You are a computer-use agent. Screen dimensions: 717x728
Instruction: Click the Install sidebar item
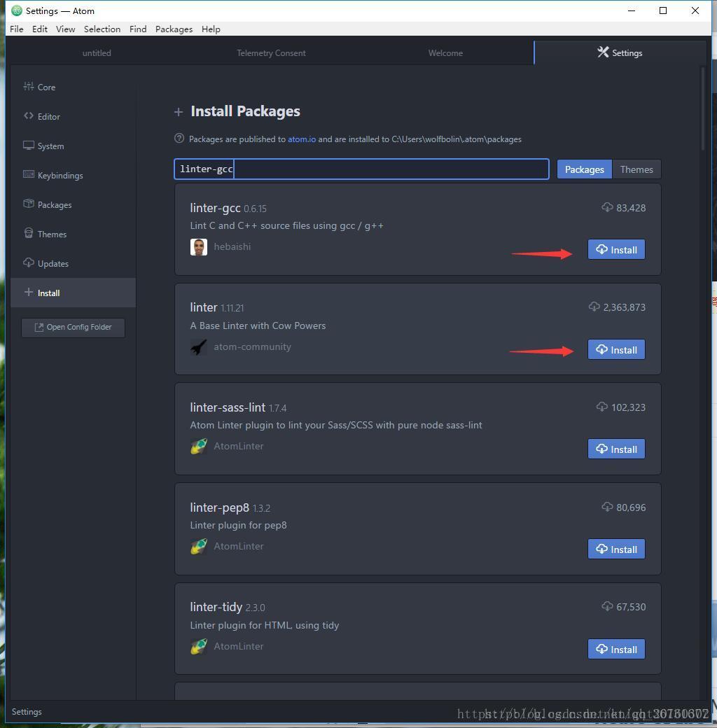[73, 293]
